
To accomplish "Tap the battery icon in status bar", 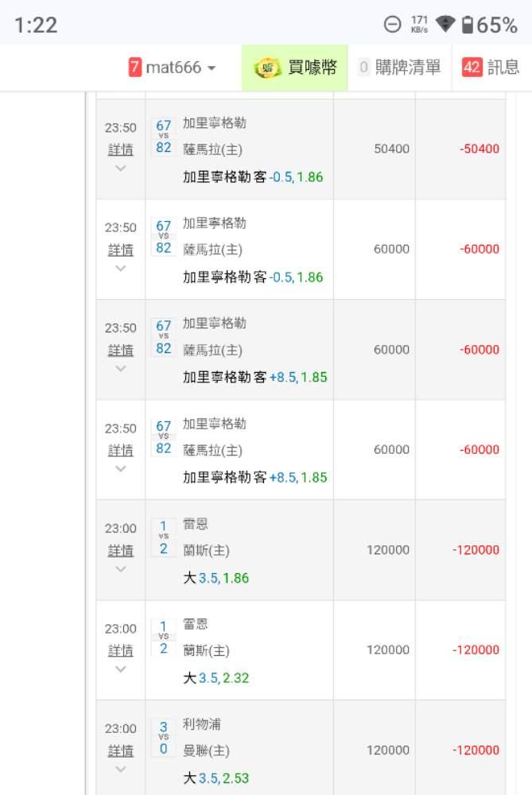I will coord(468,25).
